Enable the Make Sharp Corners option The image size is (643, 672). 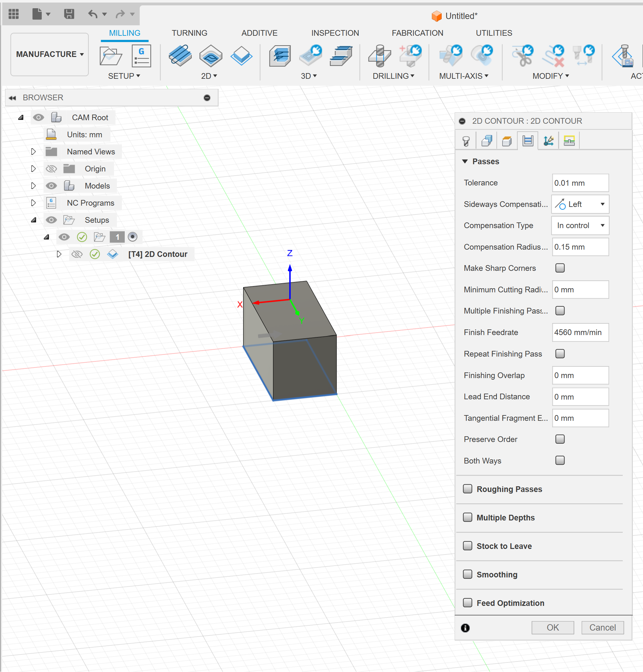coord(560,268)
